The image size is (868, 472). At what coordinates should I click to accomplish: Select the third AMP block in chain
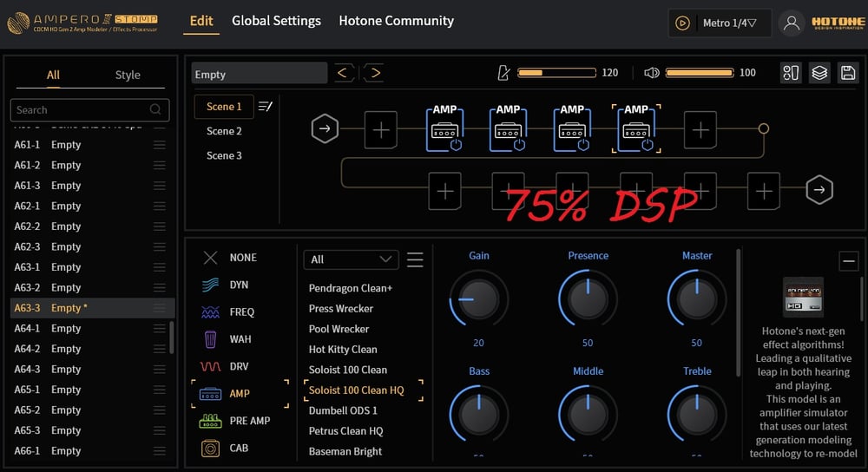pyautogui.click(x=572, y=128)
